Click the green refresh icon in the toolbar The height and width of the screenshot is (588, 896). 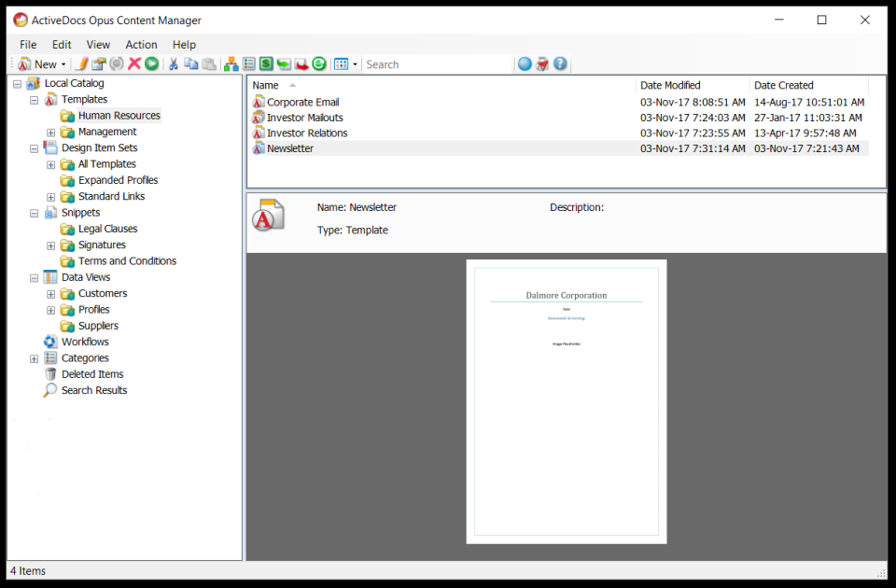[x=318, y=63]
